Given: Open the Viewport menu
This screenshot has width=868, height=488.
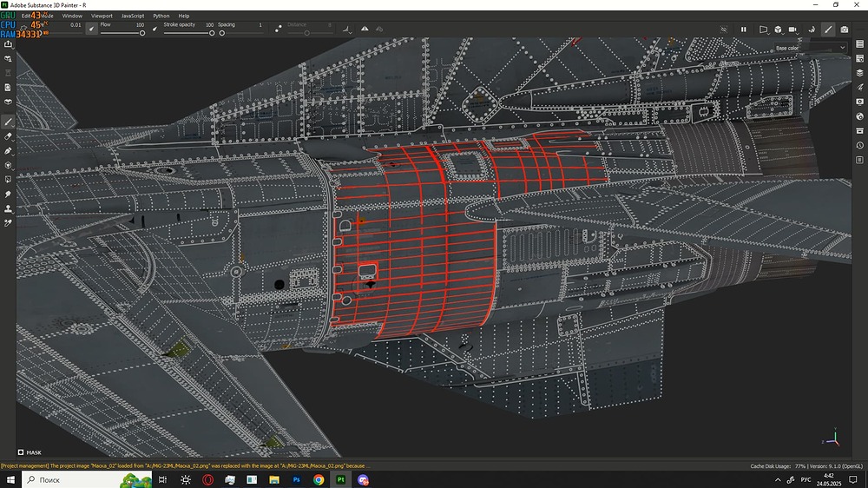Looking at the screenshot, I should point(102,16).
